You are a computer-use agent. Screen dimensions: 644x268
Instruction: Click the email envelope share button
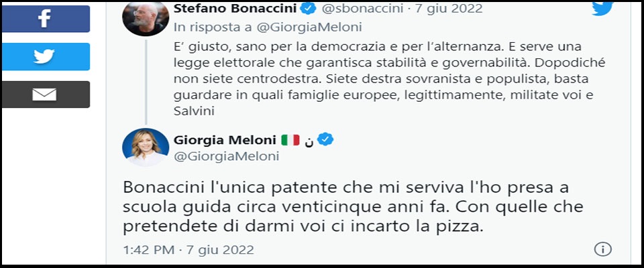point(46,94)
